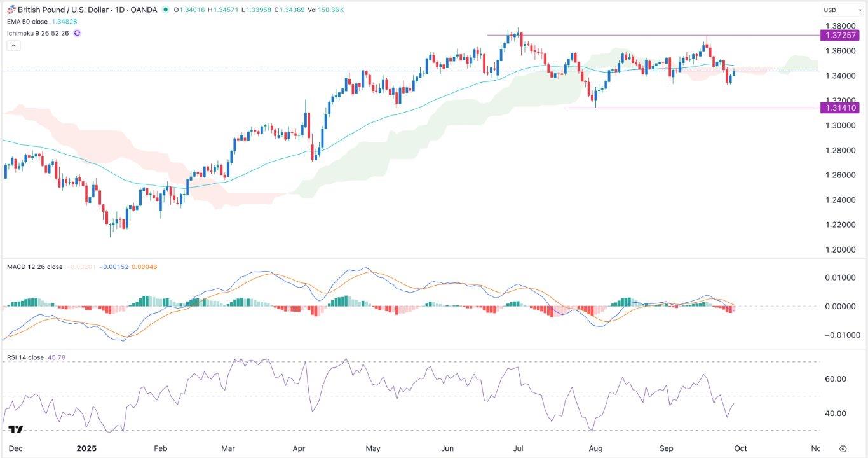The width and height of the screenshot is (868, 458).
Task: Click the British Pound flag symbol icon
Action: click(10, 10)
